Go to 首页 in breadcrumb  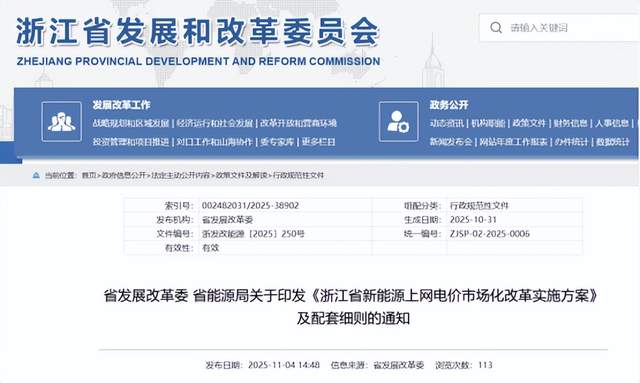[x=89, y=175]
